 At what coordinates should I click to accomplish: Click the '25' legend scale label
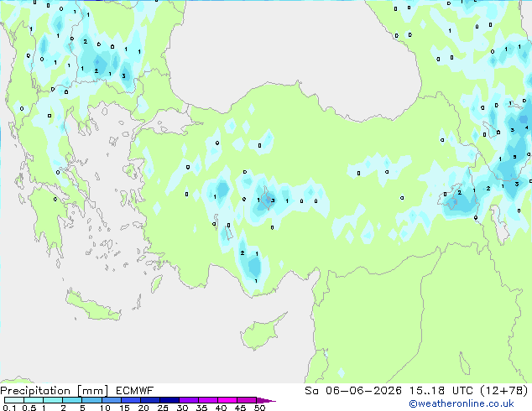tap(163, 408)
